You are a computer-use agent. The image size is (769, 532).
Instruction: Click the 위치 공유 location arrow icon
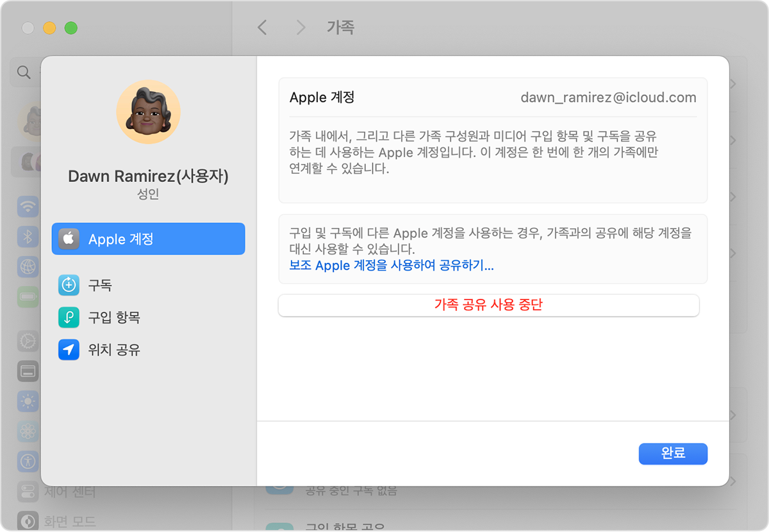pyautogui.click(x=69, y=350)
